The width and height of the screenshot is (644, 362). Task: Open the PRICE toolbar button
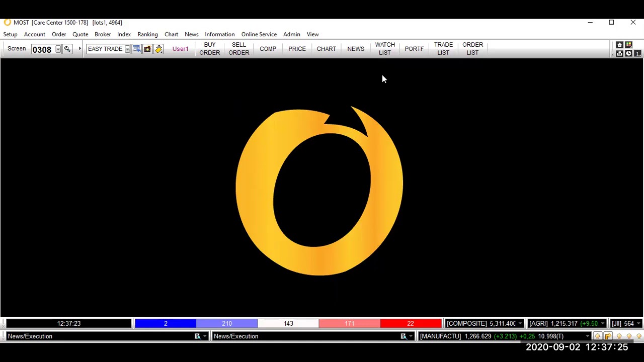(297, 49)
